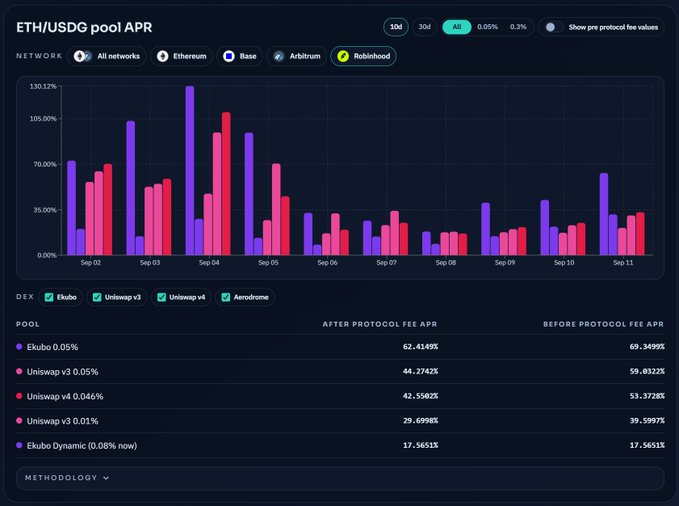Image resolution: width=679 pixels, height=506 pixels.
Task: Click the 53.3728% APR value
Action: 647,396
